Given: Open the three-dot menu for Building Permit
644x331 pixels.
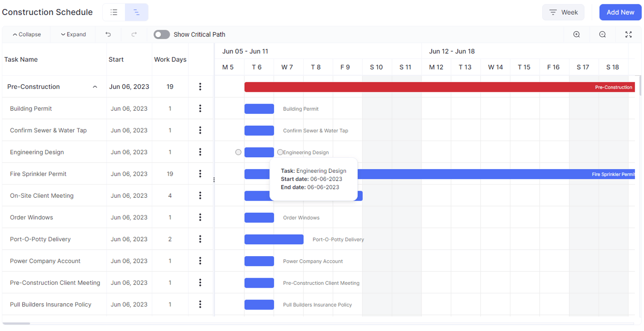Looking at the screenshot, I should (x=200, y=108).
